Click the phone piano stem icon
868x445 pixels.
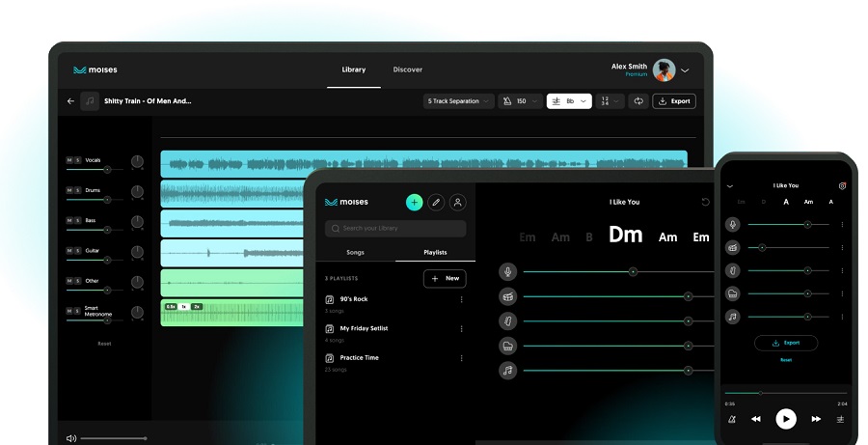pos(733,293)
